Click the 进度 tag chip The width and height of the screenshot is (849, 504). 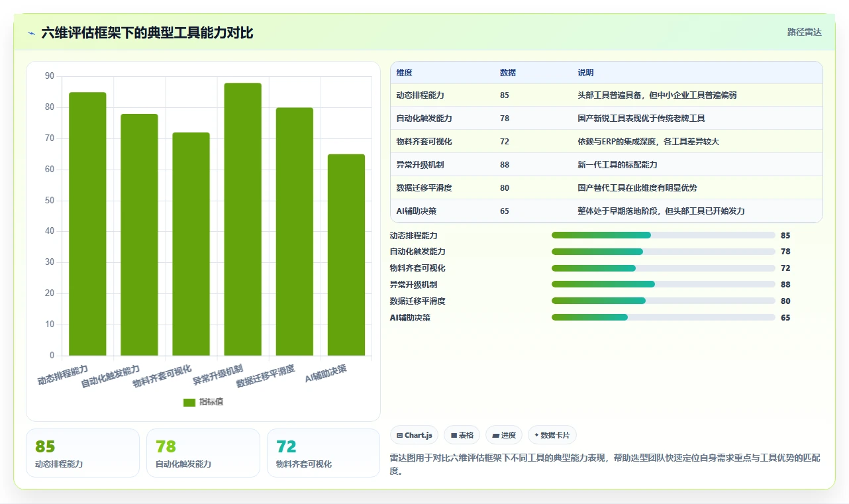pyautogui.click(x=504, y=435)
